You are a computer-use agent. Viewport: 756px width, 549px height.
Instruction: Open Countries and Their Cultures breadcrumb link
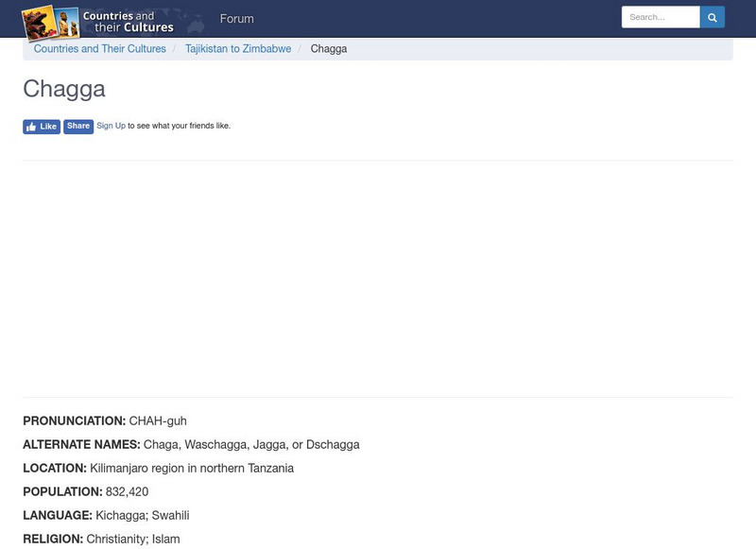[100, 49]
